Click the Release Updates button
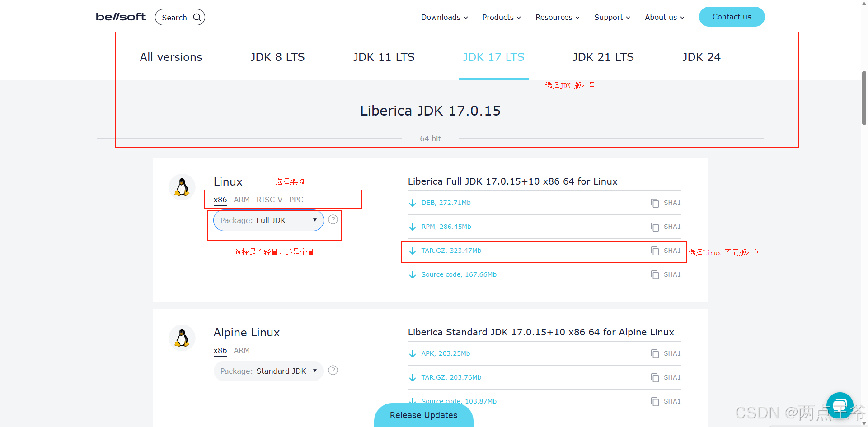 click(423, 415)
